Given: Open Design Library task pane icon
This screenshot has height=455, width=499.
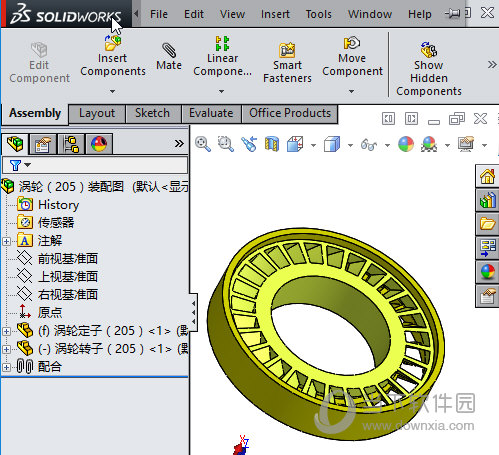Looking at the screenshot, I should [487, 200].
